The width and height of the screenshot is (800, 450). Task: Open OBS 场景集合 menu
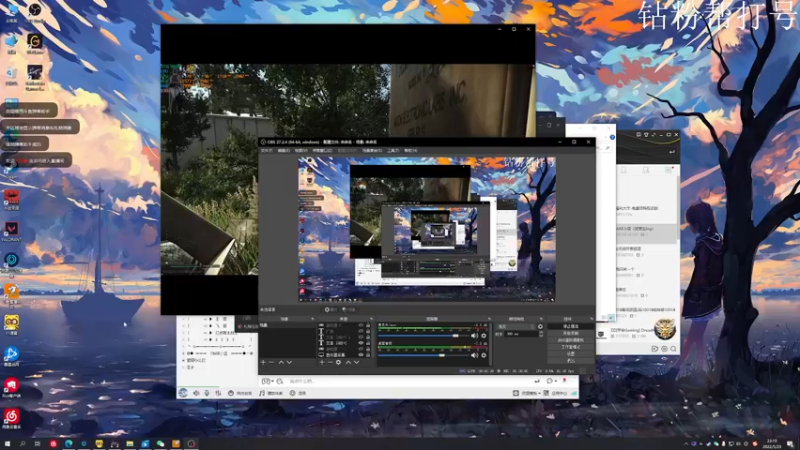(372, 151)
